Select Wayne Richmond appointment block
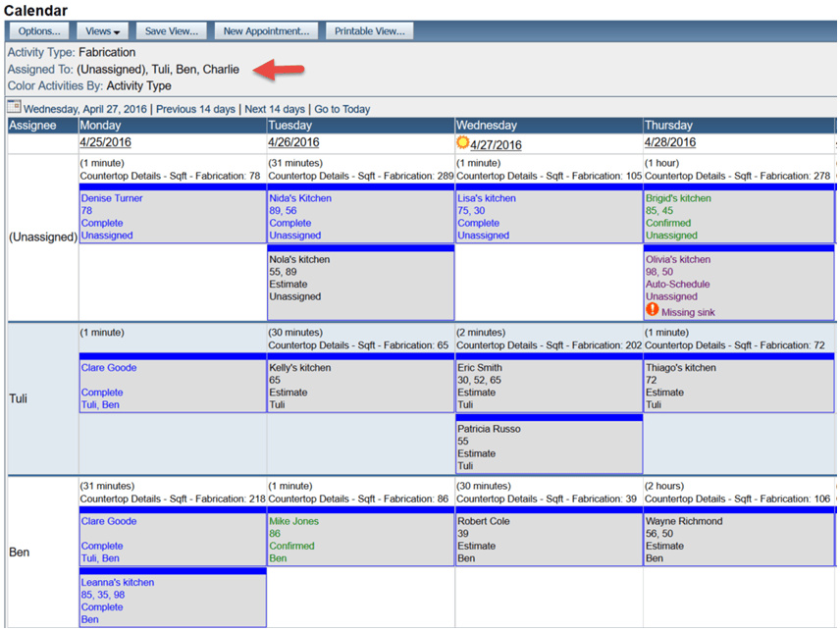The image size is (840, 631). [x=739, y=540]
